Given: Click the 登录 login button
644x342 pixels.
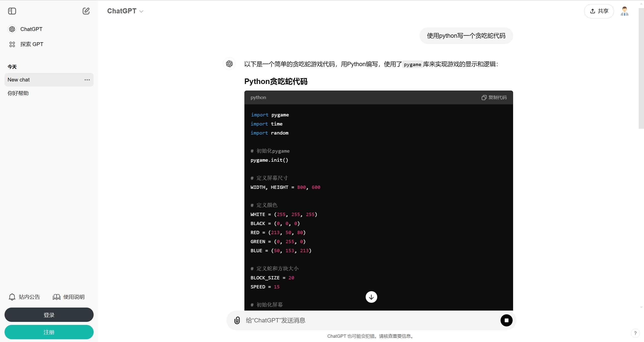Looking at the screenshot, I should [49, 315].
